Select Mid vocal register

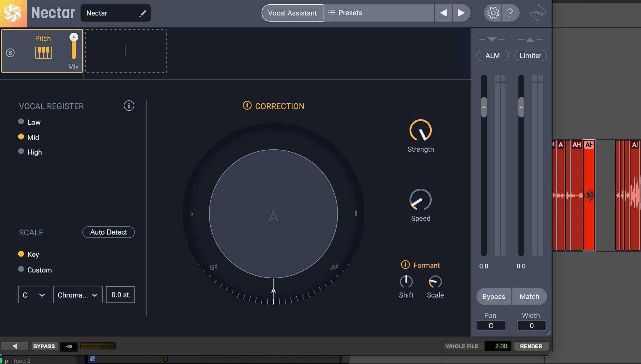pos(21,137)
